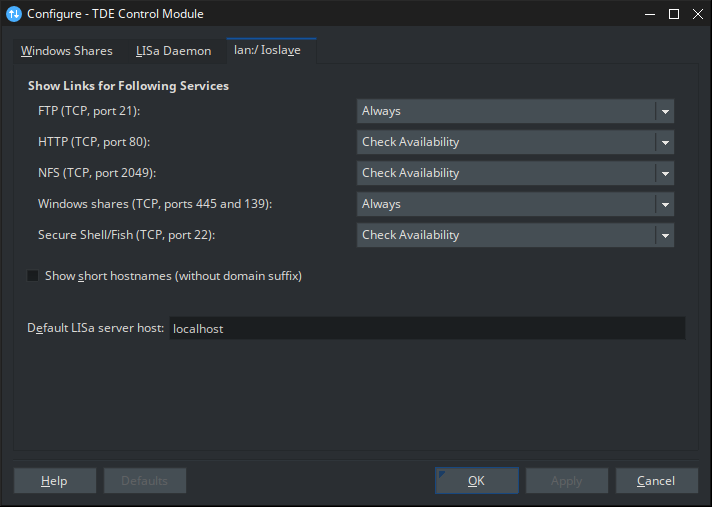Enable Show short hostnames checkbox

coord(33,276)
